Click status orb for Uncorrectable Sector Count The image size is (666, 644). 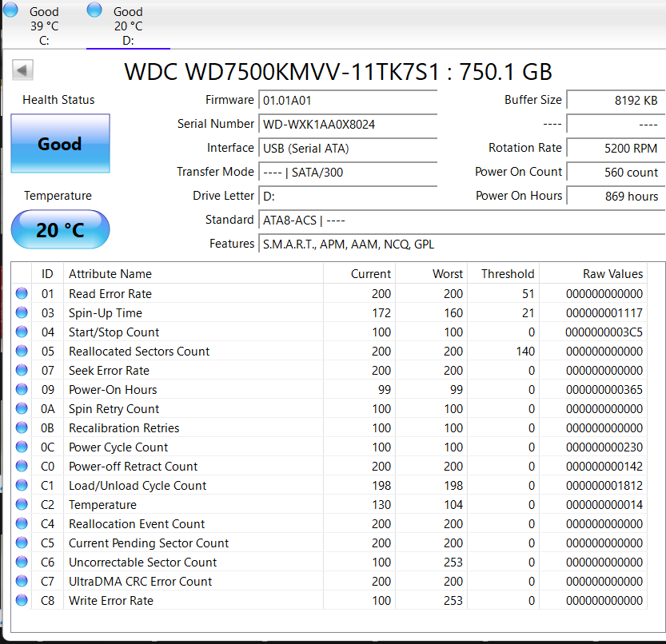(x=22, y=562)
